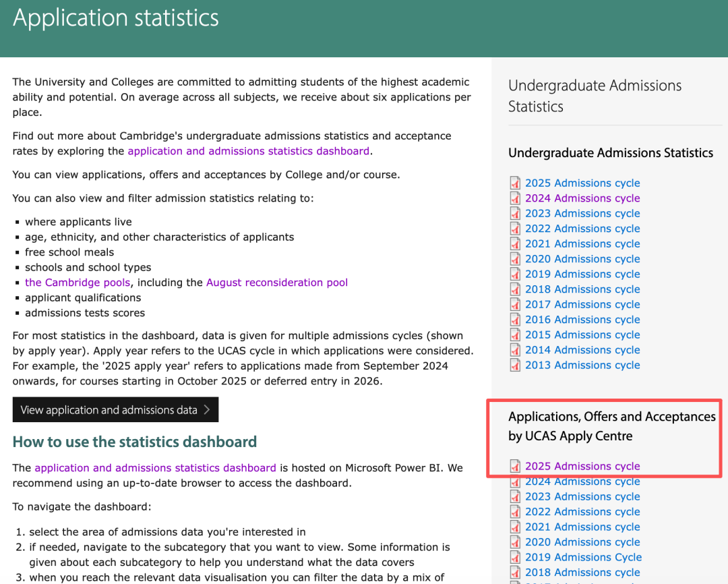Image resolution: width=728 pixels, height=584 pixels.
Task: Click PDF icon beside 2025 Admissions cycle under Undergraduate Admissions Statistics
Action: coord(515,183)
